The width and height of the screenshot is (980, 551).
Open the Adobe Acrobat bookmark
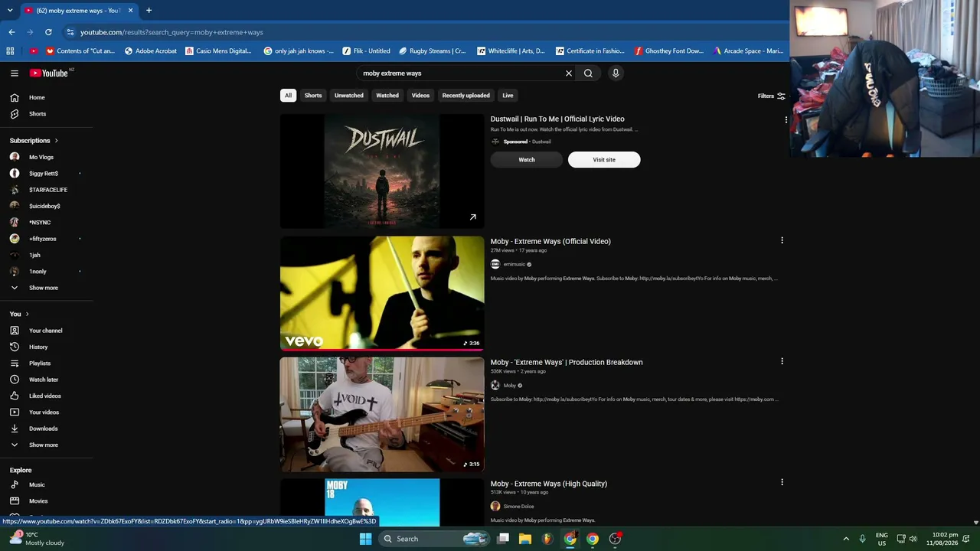[151, 51]
